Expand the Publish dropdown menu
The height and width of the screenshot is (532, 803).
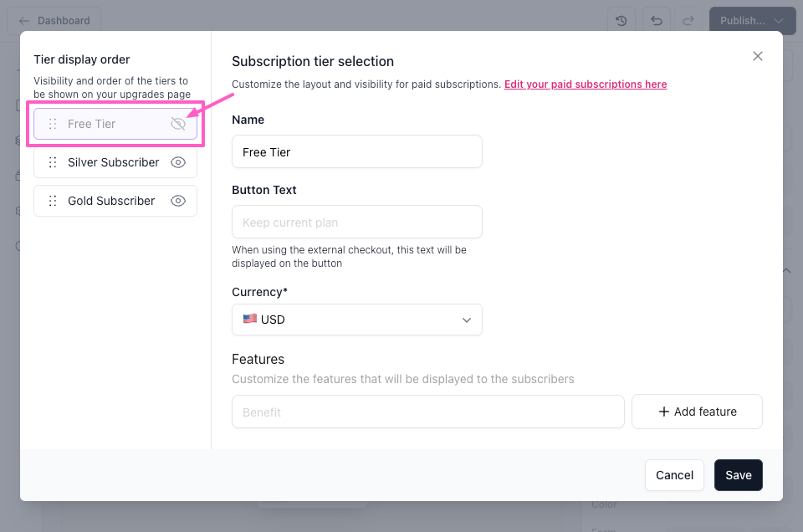[779, 21]
